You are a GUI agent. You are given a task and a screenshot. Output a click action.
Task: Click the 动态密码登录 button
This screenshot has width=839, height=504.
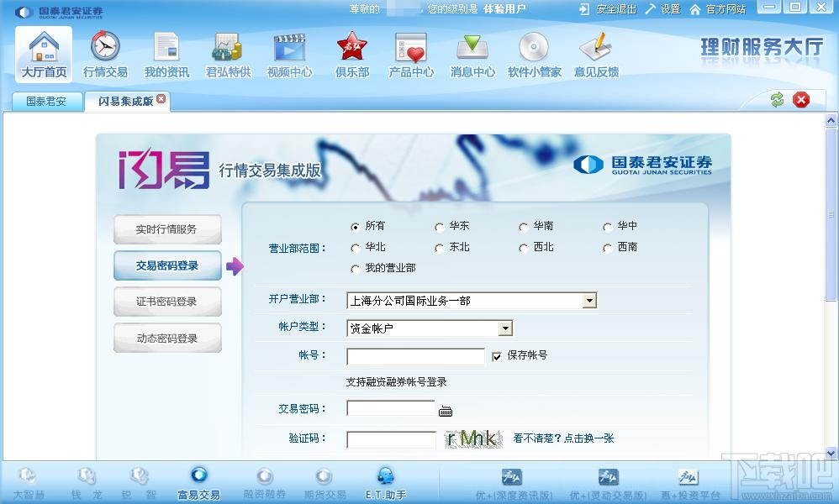point(167,338)
